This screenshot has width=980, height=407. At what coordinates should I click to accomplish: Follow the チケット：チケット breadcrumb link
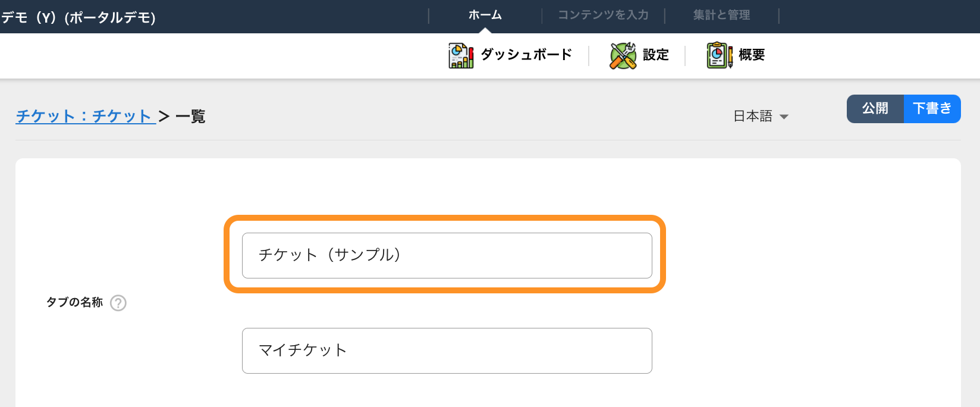tap(86, 116)
